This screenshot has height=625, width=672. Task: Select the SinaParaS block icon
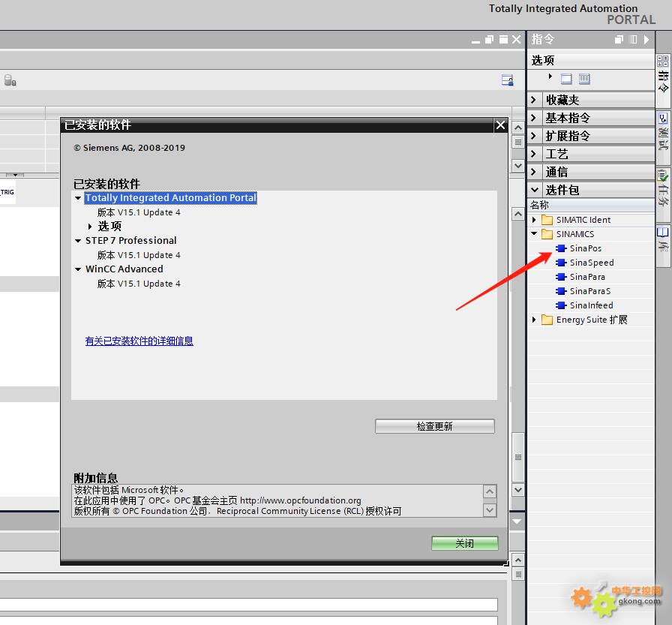click(x=561, y=291)
